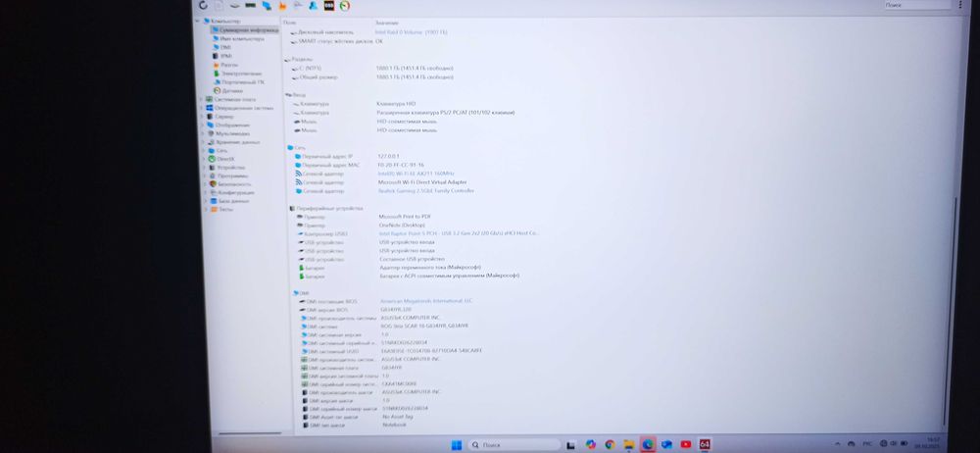Click the blue user figure toolbar icon
The width and height of the screenshot is (980, 453).
pos(314,6)
